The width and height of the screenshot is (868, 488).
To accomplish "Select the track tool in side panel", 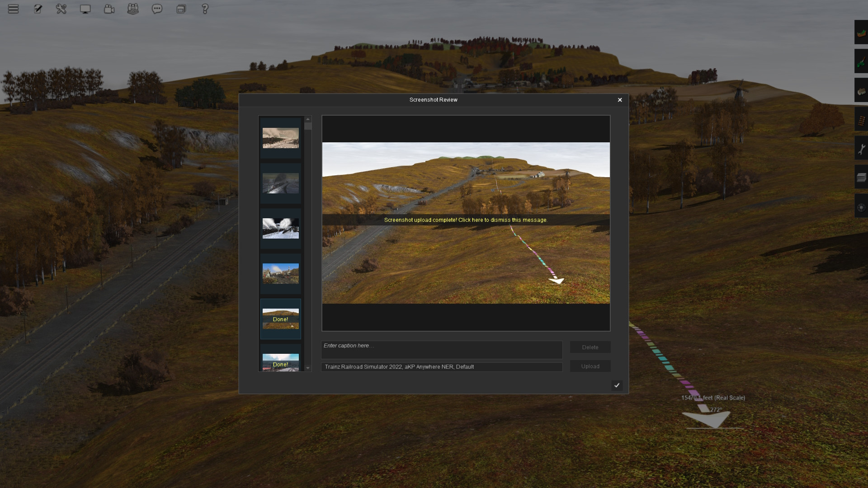I will pyautogui.click(x=861, y=120).
